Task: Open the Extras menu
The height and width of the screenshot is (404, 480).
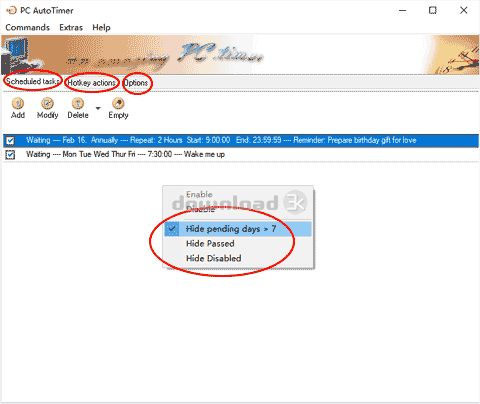Action: coord(71,27)
